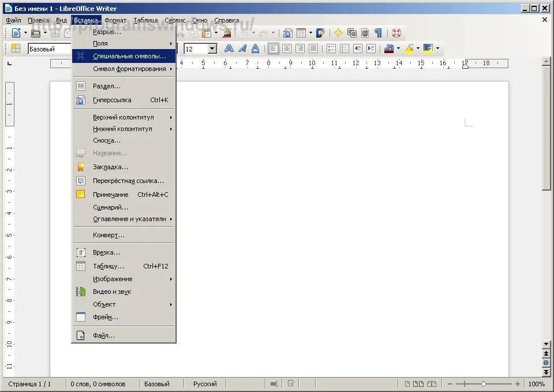Viewport: 554px width, 392px height.
Task: Open the New document dropdown arrow
Action: tap(25, 33)
